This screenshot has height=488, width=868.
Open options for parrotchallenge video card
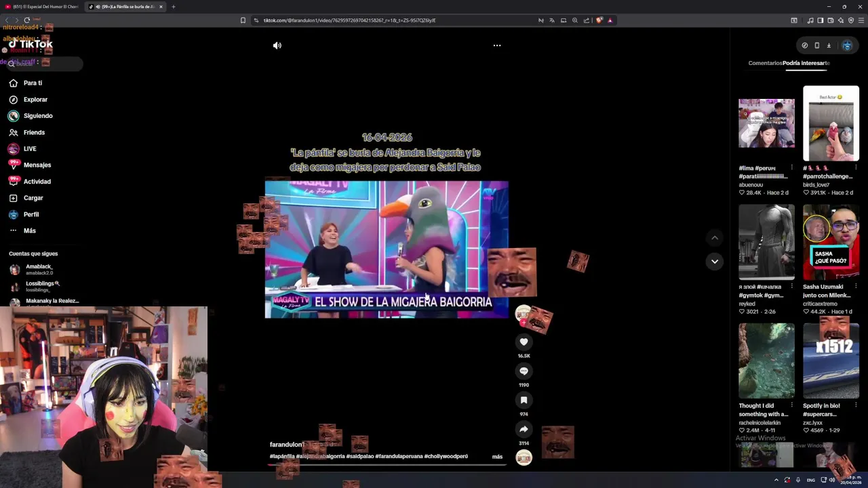(x=856, y=167)
